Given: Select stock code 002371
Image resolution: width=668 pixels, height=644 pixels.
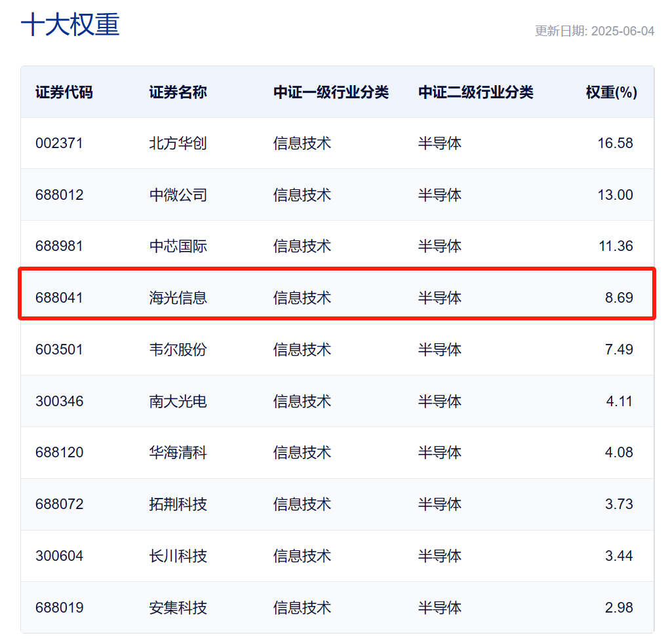Looking at the screenshot, I should tap(59, 143).
